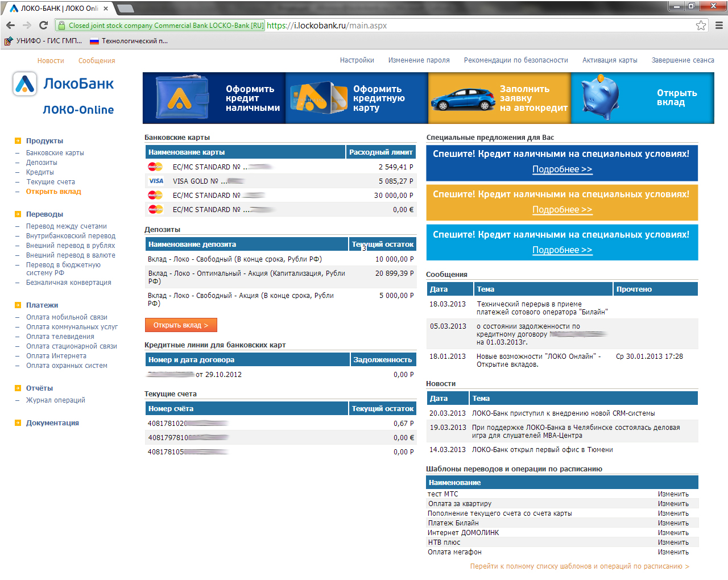Viewport: 728px width, 580px height.
Task: Open message dated 18.03.2013 about Билайн
Action: click(x=542, y=308)
